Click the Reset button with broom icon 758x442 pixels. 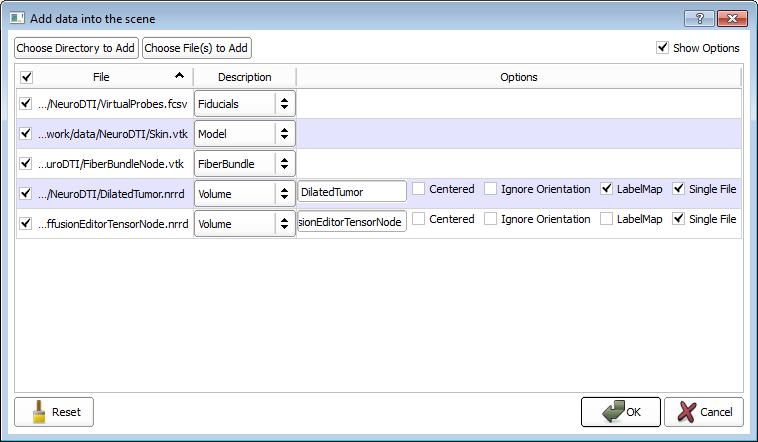click(x=54, y=411)
